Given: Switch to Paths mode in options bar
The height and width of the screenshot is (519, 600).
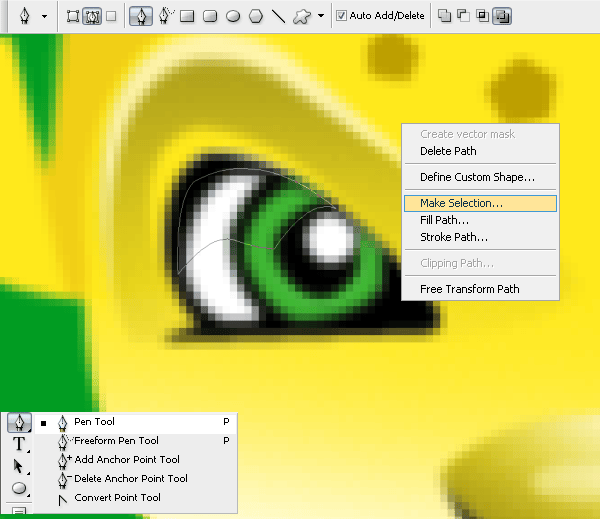Looking at the screenshot, I should 91,16.
